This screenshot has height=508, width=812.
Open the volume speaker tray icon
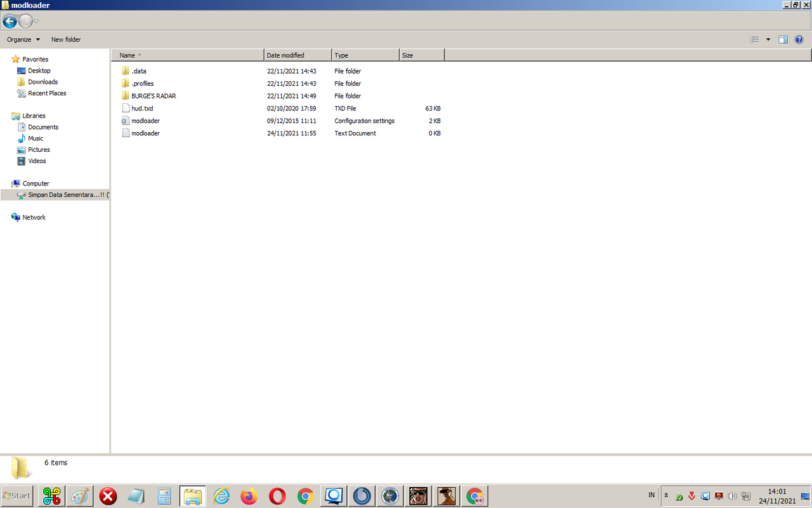(x=733, y=496)
